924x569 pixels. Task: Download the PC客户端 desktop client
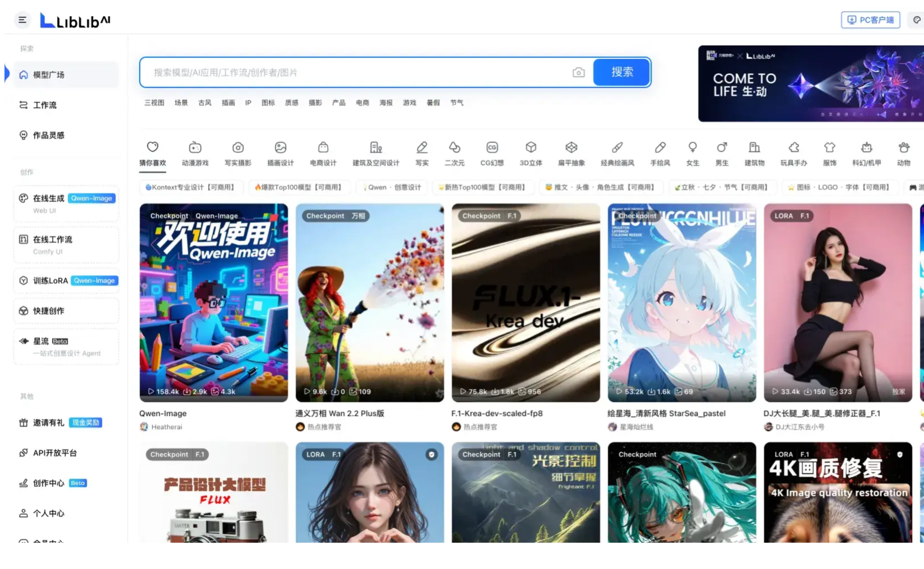[x=870, y=20]
